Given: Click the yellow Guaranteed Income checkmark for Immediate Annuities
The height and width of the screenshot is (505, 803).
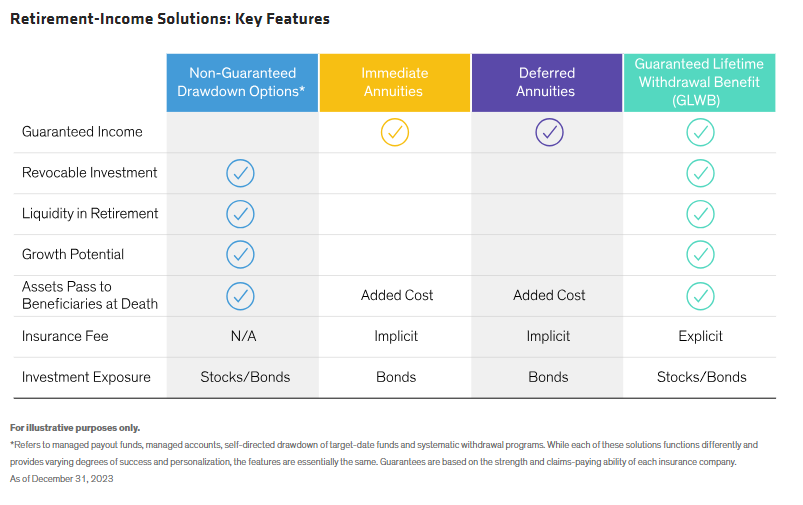Looking at the screenshot, I should 396,132.
